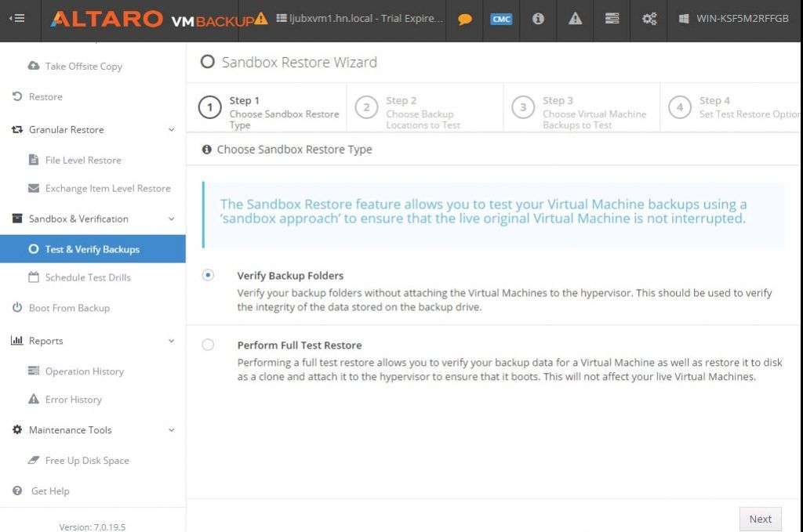The image size is (803, 532).
Task: Collapse the Reports section chevron
Action: click(172, 341)
